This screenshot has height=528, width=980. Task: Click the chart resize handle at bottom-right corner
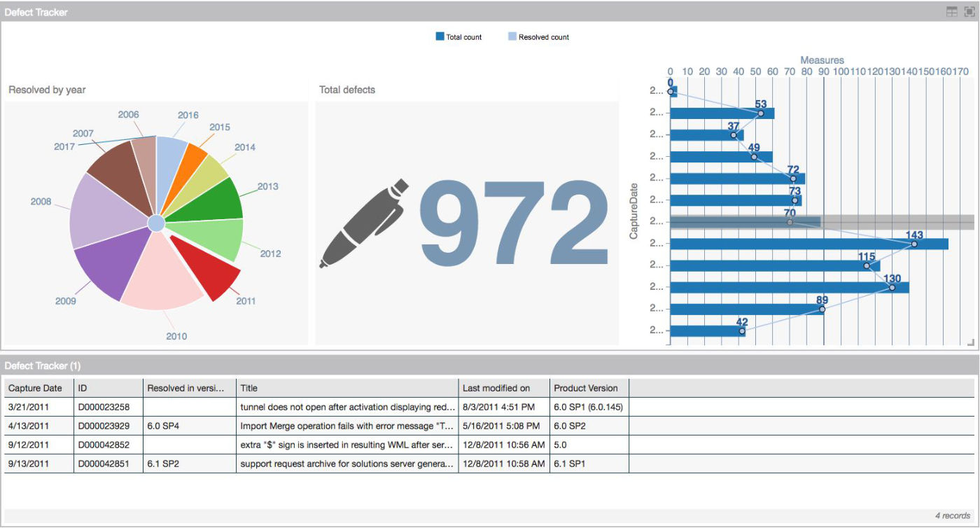coord(970,342)
